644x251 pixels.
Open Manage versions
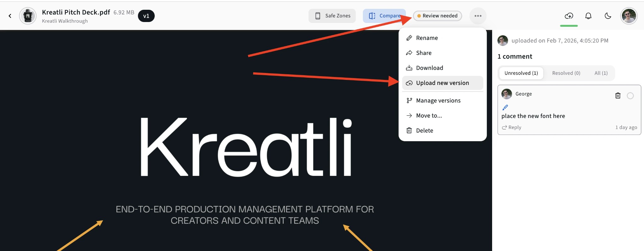click(x=442, y=101)
